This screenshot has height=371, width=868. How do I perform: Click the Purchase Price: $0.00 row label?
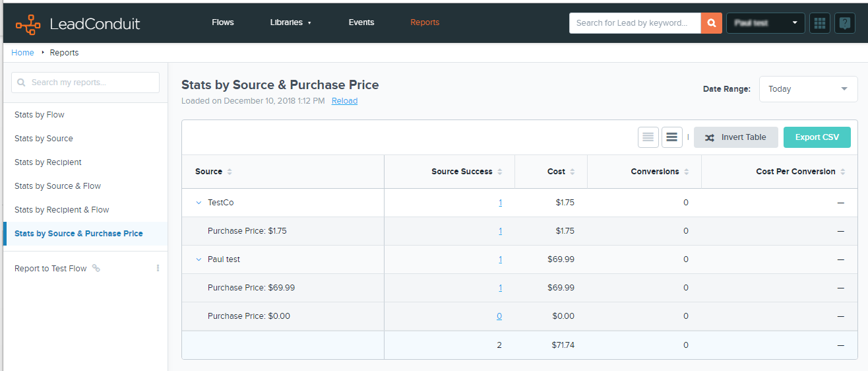249,316
